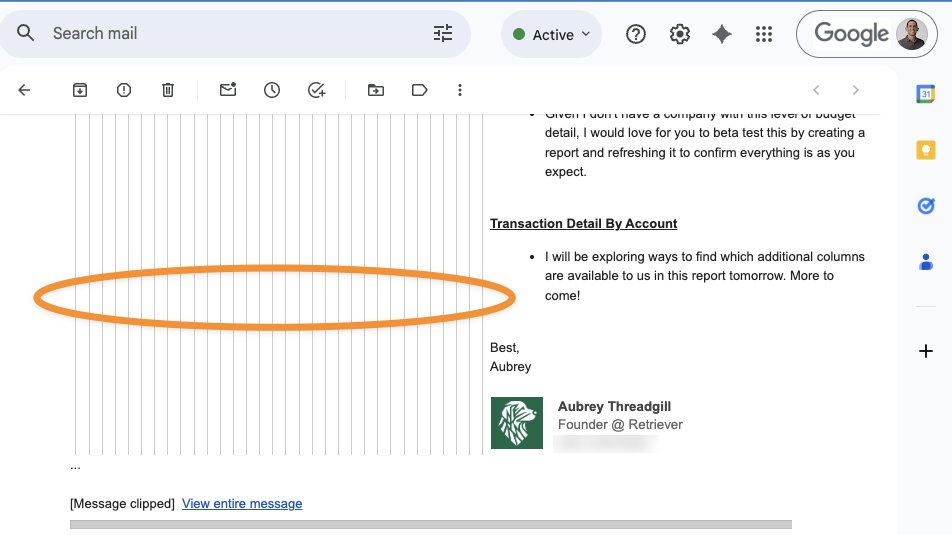Screen dimensions: 952x535
Task: Open Labels tag icon
Action: [x=420, y=90]
